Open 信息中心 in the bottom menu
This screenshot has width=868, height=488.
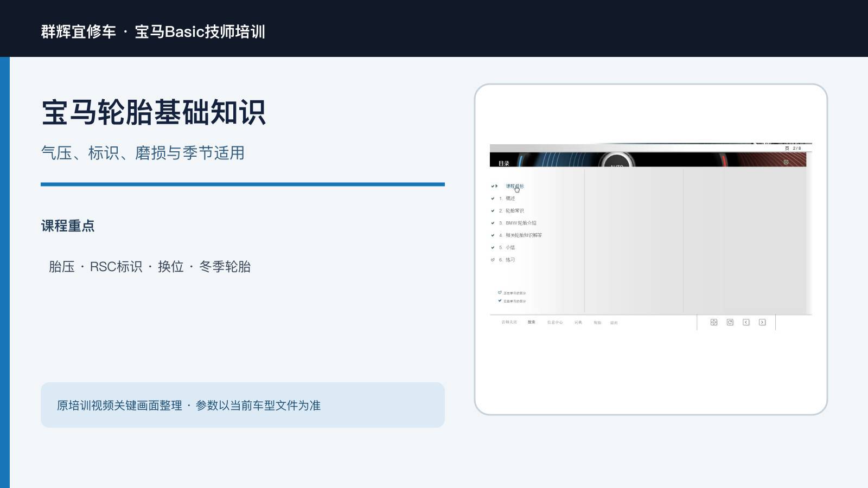pos(555,323)
